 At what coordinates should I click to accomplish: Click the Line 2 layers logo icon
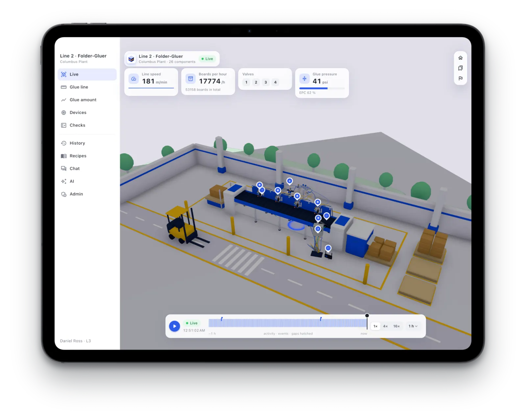(x=131, y=59)
